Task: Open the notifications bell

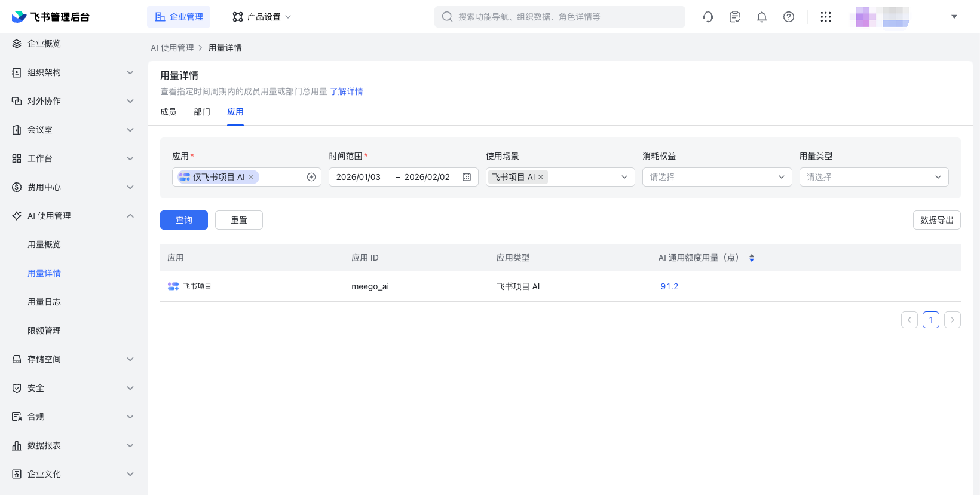Action: pos(762,17)
